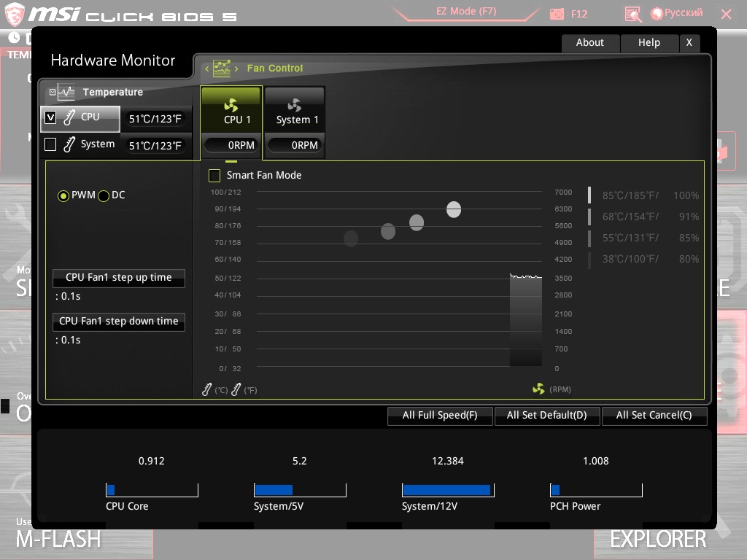
Task: Click the 12.384 voltage value
Action: (448, 461)
